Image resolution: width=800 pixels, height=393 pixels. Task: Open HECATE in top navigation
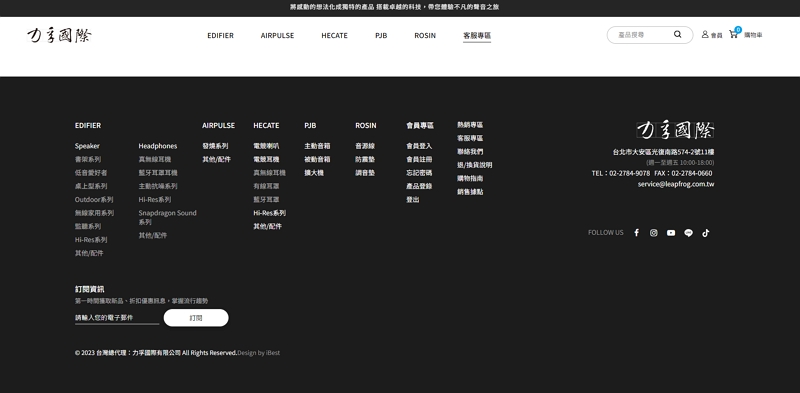pyautogui.click(x=334, y=35)
